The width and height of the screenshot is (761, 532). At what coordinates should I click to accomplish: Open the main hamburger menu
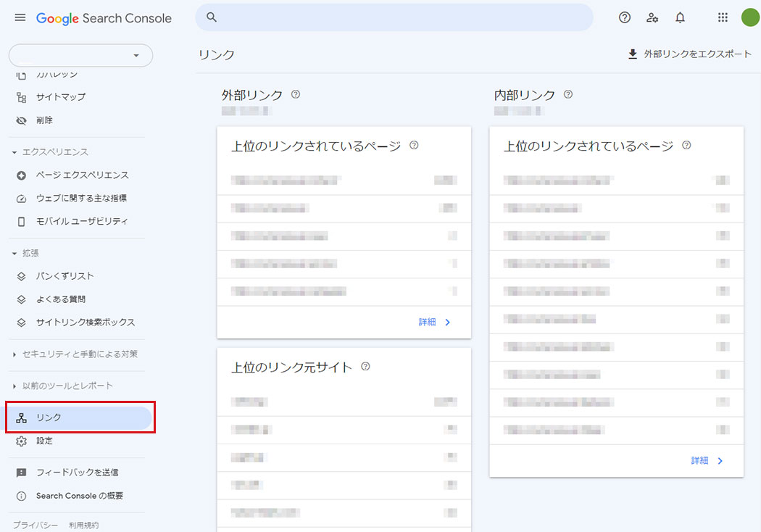(20, 18)
